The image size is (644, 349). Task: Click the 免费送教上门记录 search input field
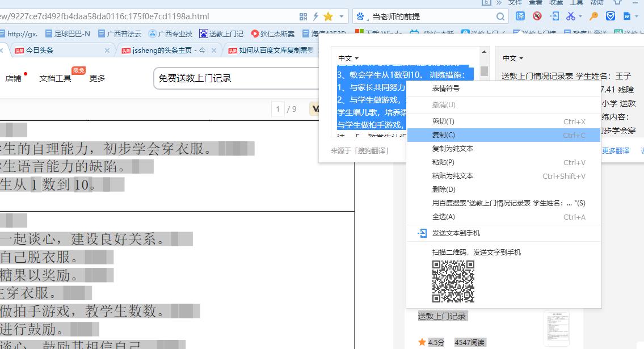[x=227, y=79]
